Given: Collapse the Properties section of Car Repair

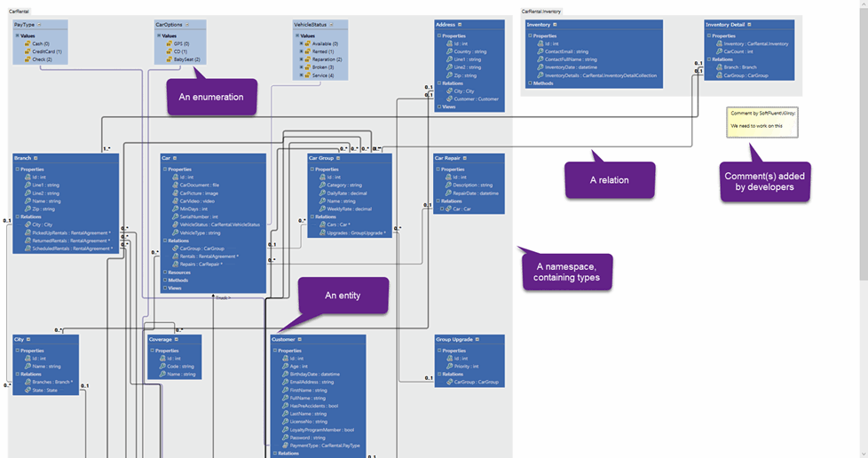Looking at the screenshot, I should click(x=438, y=169).
